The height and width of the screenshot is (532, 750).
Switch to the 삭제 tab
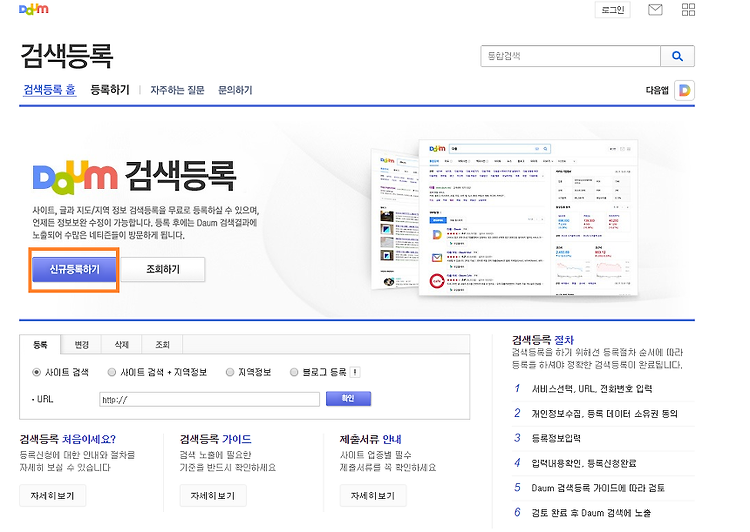pyautogui.click(x=121, y=344)
